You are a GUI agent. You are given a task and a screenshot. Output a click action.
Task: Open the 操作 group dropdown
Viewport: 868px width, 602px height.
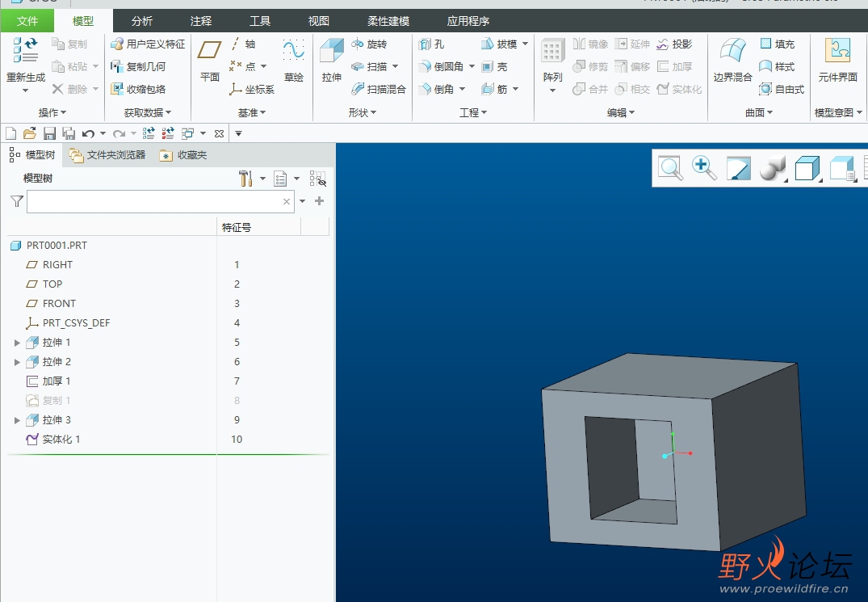(52, 112)
